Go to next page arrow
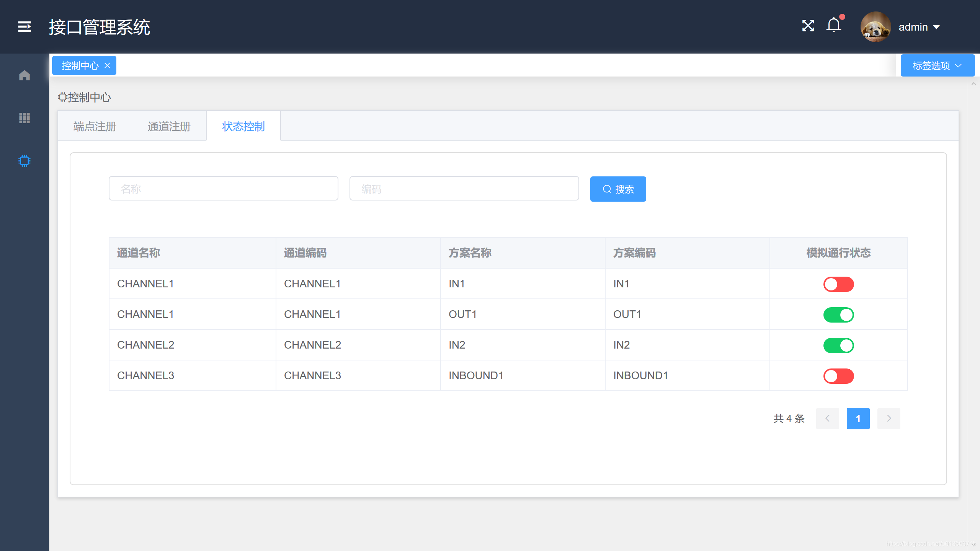The image size is (980, 551). click(x=889, y=419)
